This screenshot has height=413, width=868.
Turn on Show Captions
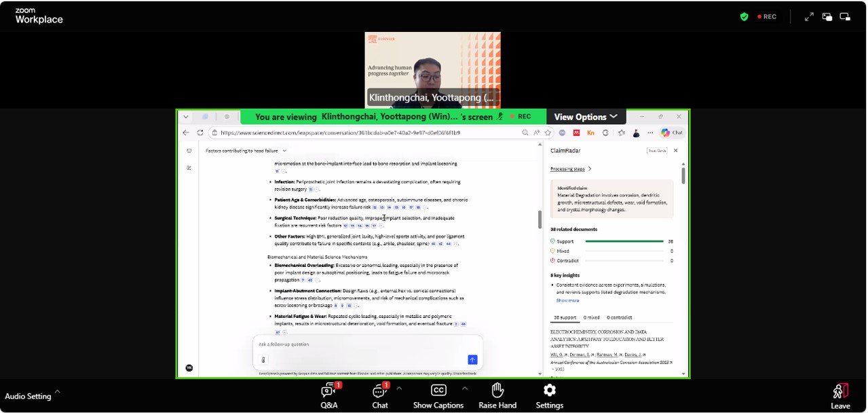(x=438, y=395)
